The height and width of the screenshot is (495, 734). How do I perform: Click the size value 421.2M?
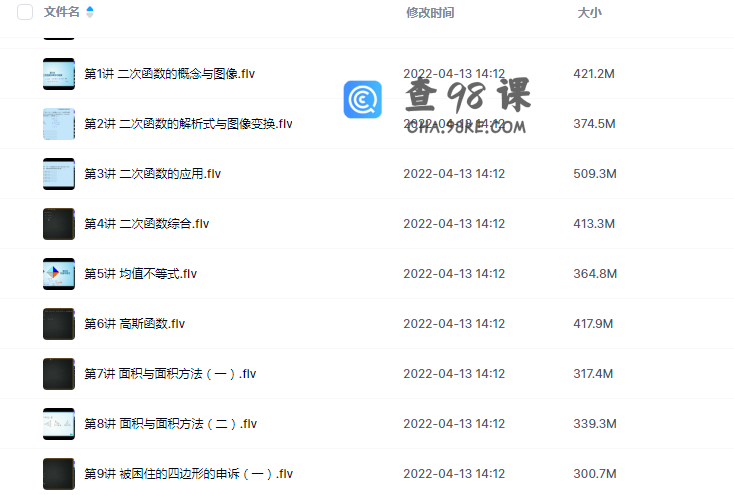coord(594,74)
